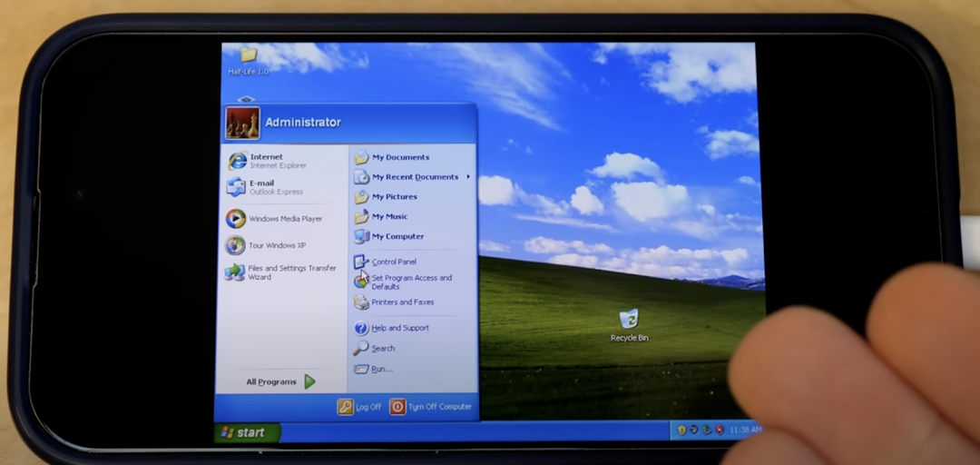This screenshot has width=980, height=465.
Task: Click the Administrator chess user picture
Action: (242, 124)
